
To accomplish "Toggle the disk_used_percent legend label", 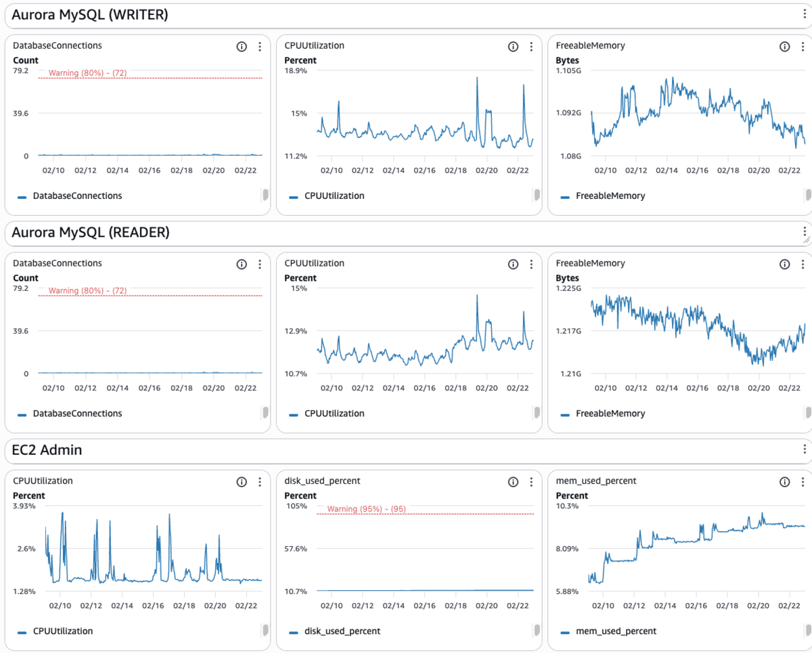I will (342, 631).
